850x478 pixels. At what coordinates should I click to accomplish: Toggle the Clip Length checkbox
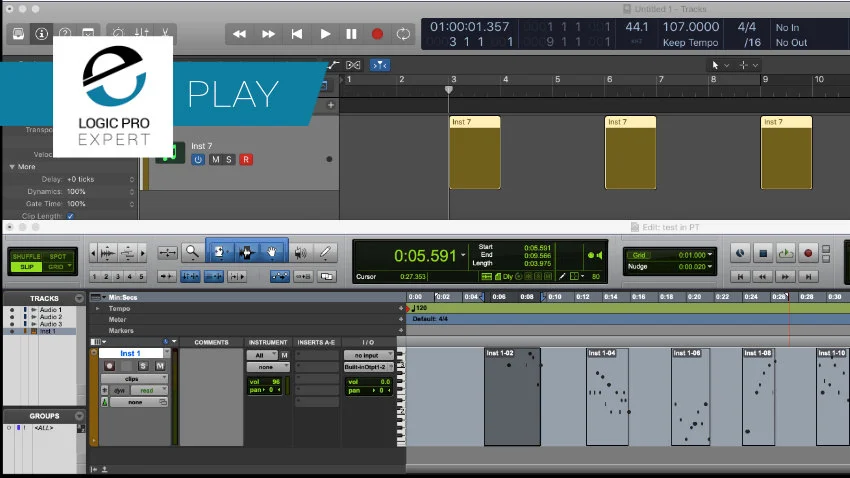pos(70,216)
